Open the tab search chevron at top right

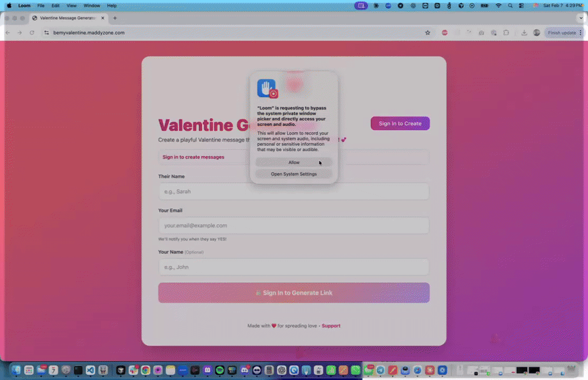coord(581,18)
